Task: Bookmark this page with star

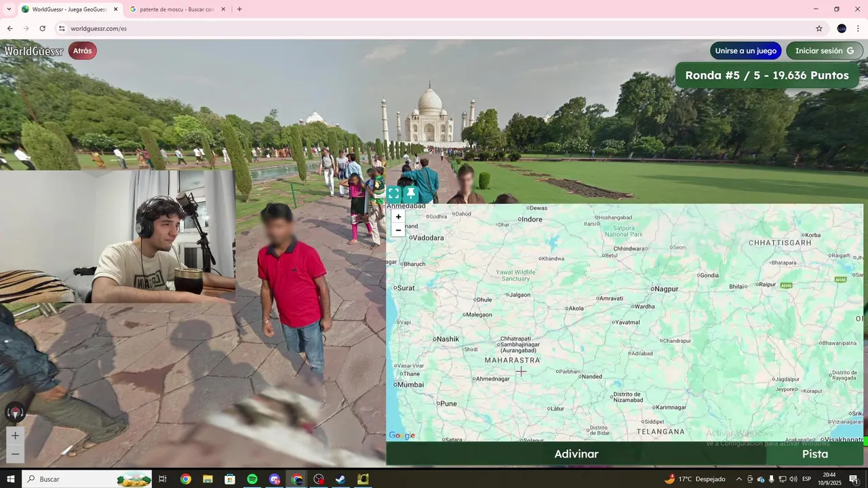Action: pyautogui.click(x=819, y=28)
